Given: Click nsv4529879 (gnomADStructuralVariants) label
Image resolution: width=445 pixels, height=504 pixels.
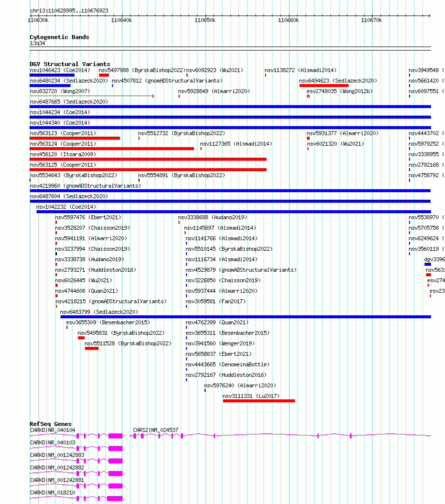Looking at the screenshot, I should point(241,270).
